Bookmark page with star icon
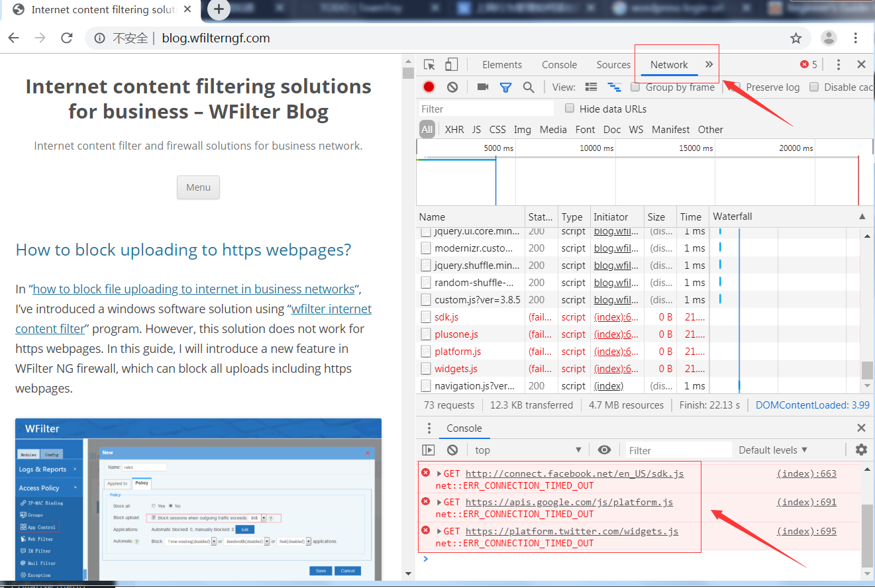This screenshot has height=588, width=875. pos(796,38)
